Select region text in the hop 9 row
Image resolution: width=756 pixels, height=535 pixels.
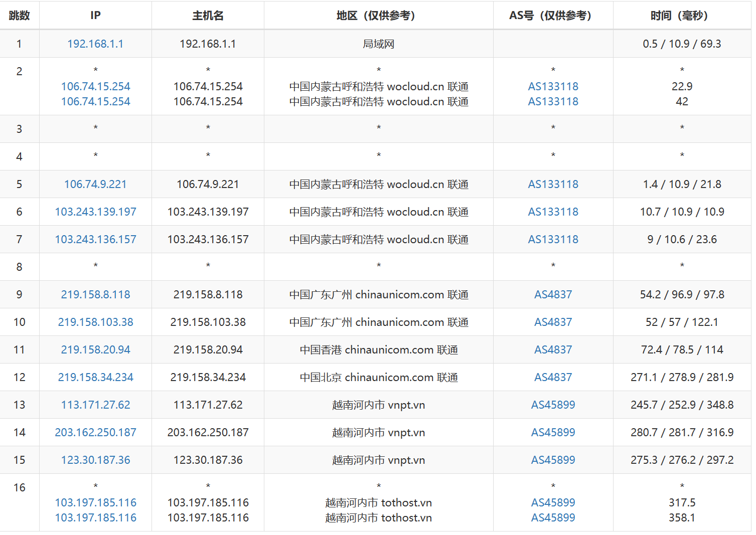(378, 295)
